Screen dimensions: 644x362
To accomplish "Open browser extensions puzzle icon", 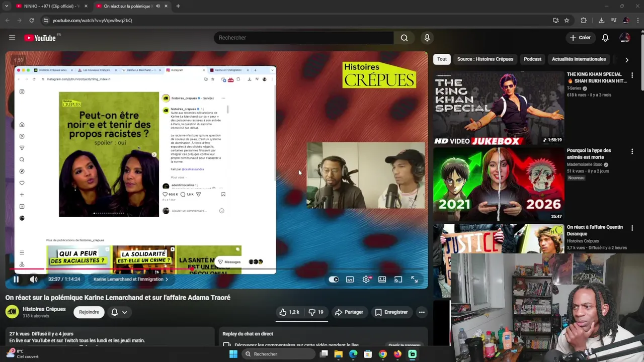I will pyautogui.click(x=584, y=20).
